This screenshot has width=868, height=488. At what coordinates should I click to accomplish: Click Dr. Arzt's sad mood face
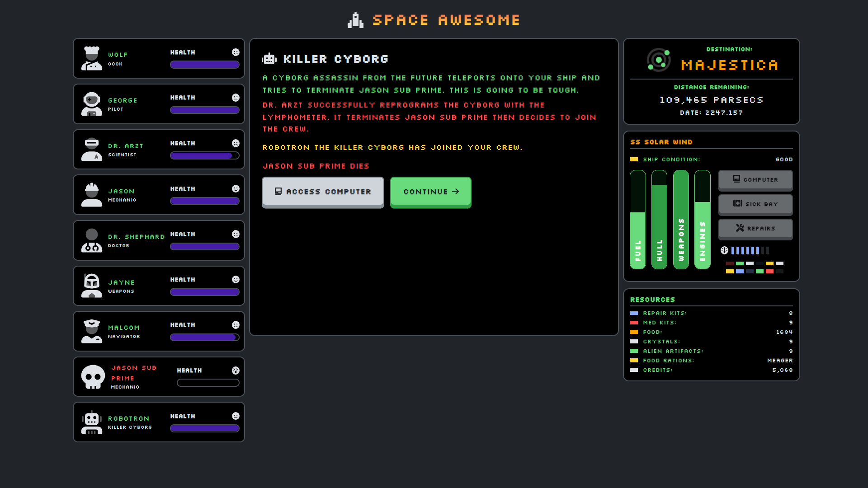click(x=236, y=143)
